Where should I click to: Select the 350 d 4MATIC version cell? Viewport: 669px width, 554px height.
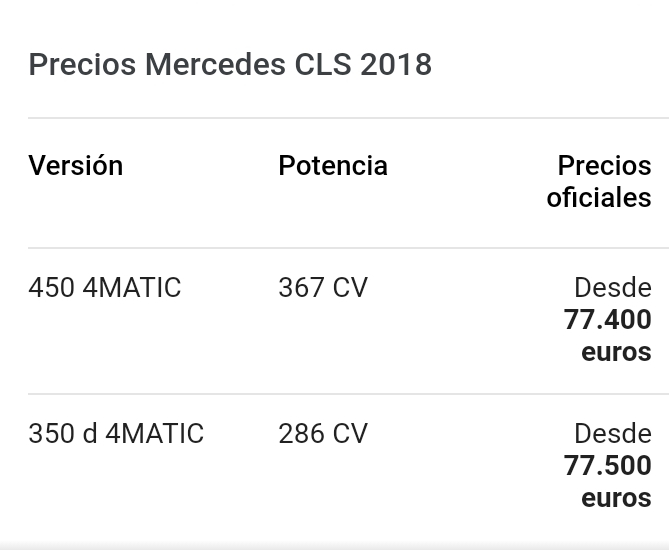(116, 434)
